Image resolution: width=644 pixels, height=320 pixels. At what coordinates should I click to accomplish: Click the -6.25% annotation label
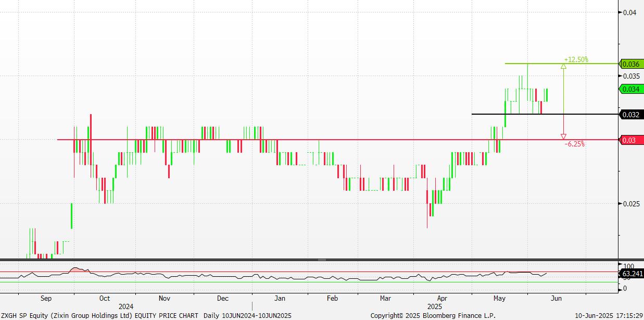click(x=574, y=144)
